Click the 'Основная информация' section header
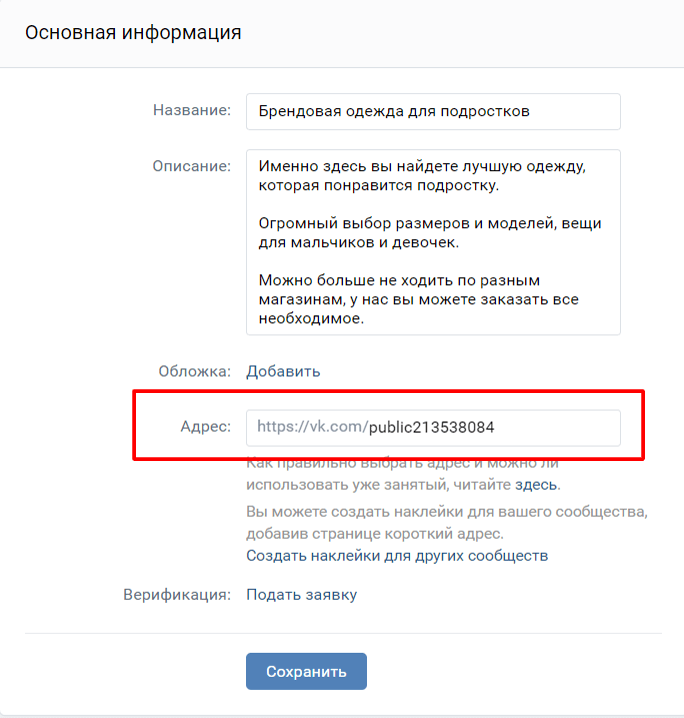The height and width of the screenshot is (718, 684). [x=133, y=33]
